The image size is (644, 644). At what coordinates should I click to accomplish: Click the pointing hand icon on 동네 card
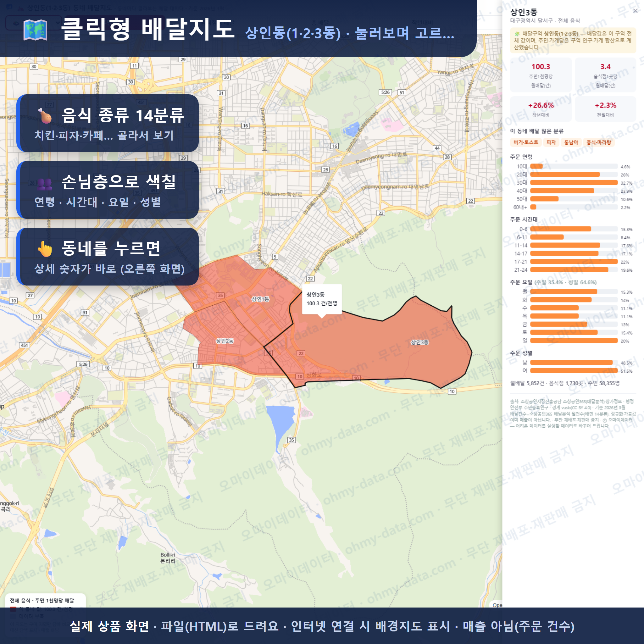pyautogui.click(x=45, y=249)
